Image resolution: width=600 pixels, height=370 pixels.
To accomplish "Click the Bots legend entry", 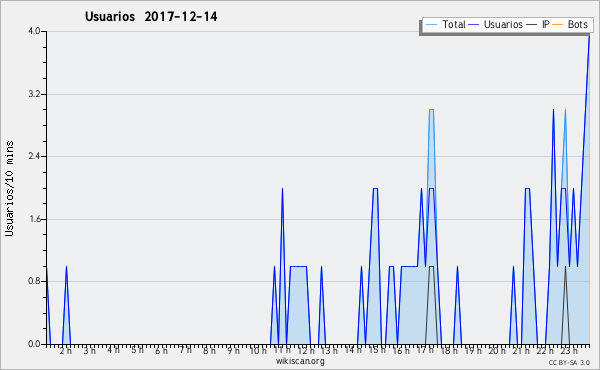I will click(x=570, y=24).
